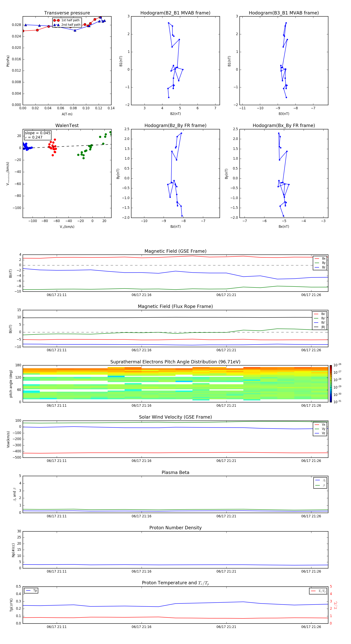The image size is (351, 644).
Task: Click the black |B| line sample in Flux Rope legend
Action: point(316,327)
